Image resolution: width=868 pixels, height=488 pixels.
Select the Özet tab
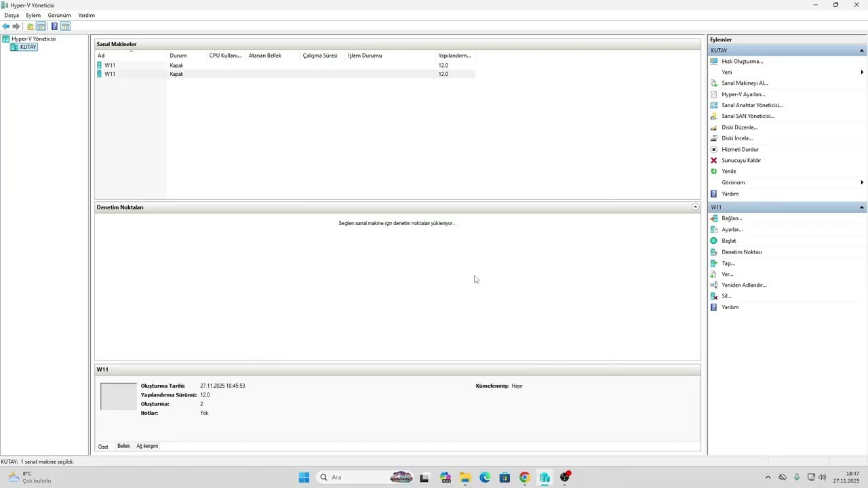pyautogui.click(x=103, y=447)
